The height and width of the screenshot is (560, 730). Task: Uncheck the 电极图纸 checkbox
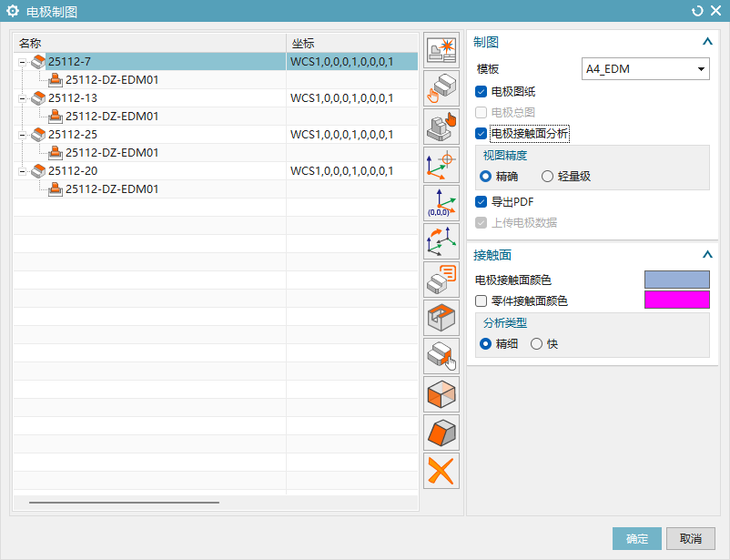tap(482, 91)
